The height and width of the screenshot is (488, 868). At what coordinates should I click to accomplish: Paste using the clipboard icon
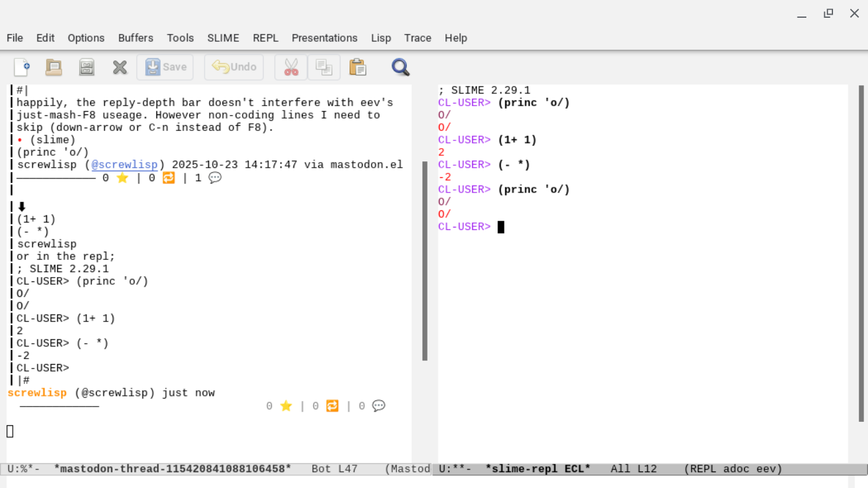click(x=358, y=67)
